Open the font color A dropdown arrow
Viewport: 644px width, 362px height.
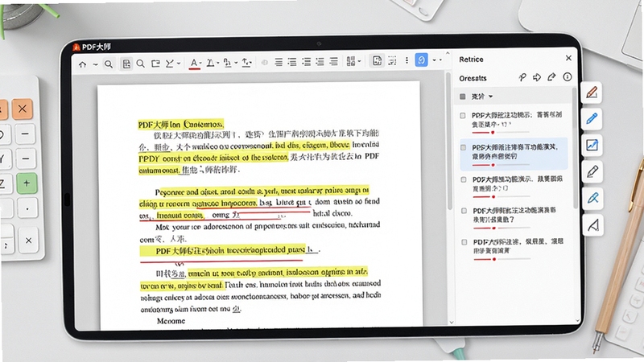coord(200,64)
